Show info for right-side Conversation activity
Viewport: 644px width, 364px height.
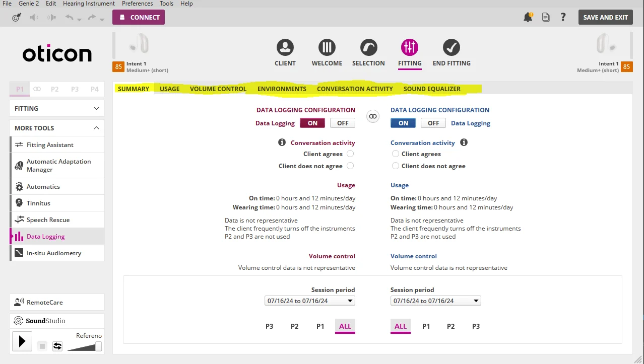click(464, 142)
